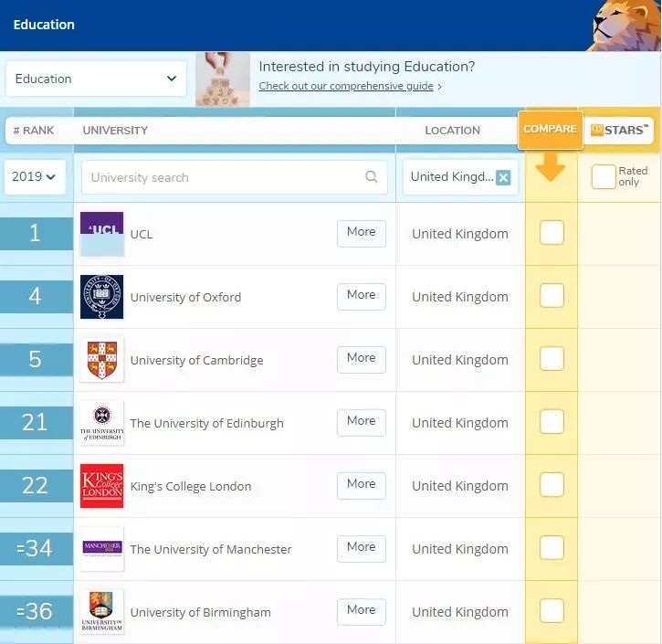This screenshot has height=644, width=662.
Task: Remove the United Kingdom location filter
Action: click(x=503, y=177)
